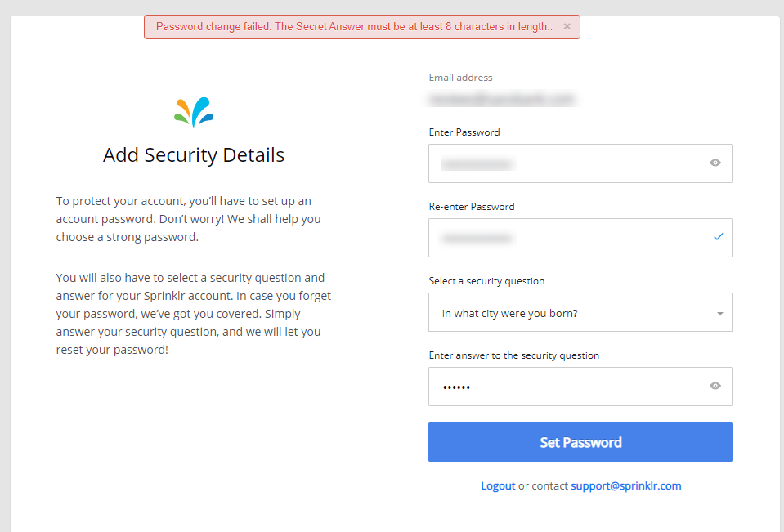The image size is (784, 532).
Task: Select the 'Add Security Details' heading
Action: [194, 155]
